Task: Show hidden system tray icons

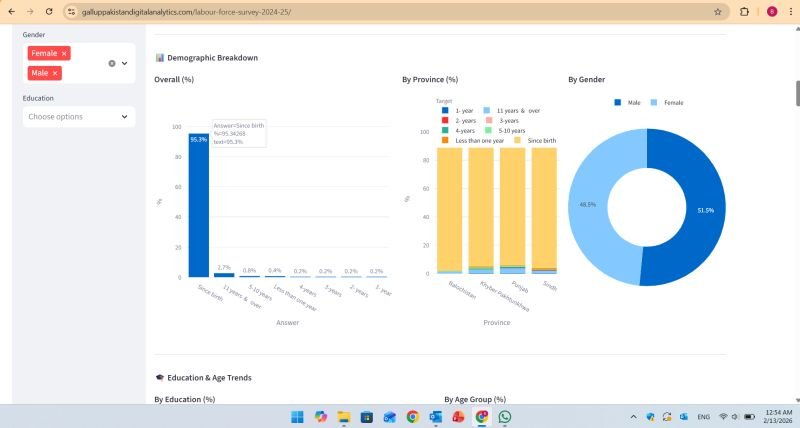Action: click(633, 416)
